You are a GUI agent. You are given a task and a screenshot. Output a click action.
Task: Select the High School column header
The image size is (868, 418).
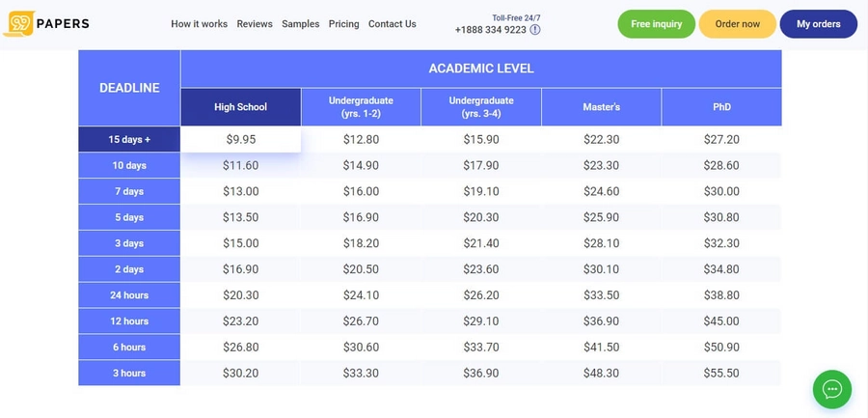[x=241, y=107]
